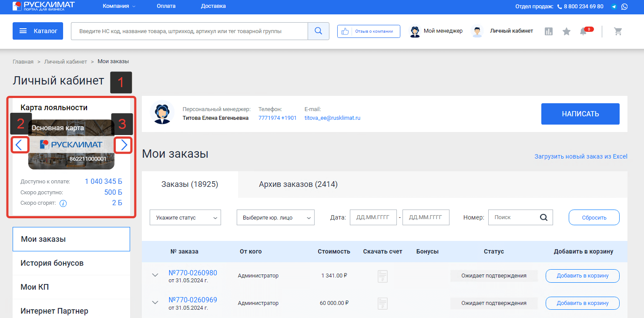Add order №770-0260969 to cart

coord(582,303)
